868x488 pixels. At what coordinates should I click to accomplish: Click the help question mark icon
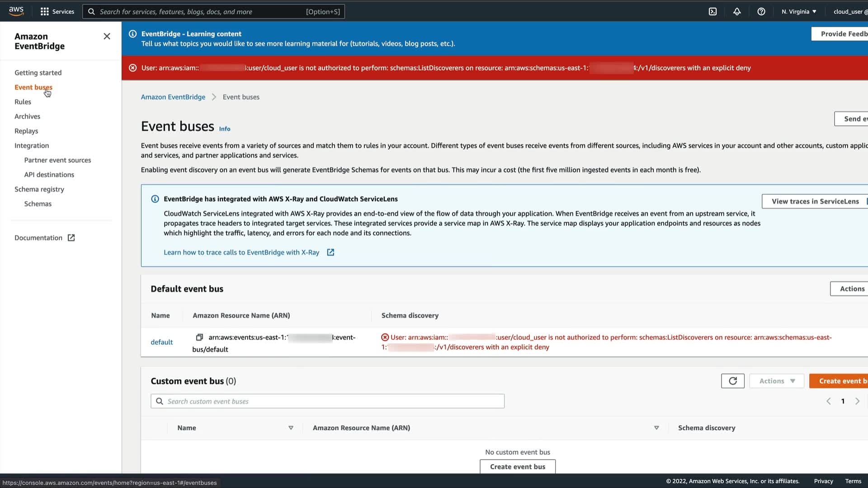(761, 12)
